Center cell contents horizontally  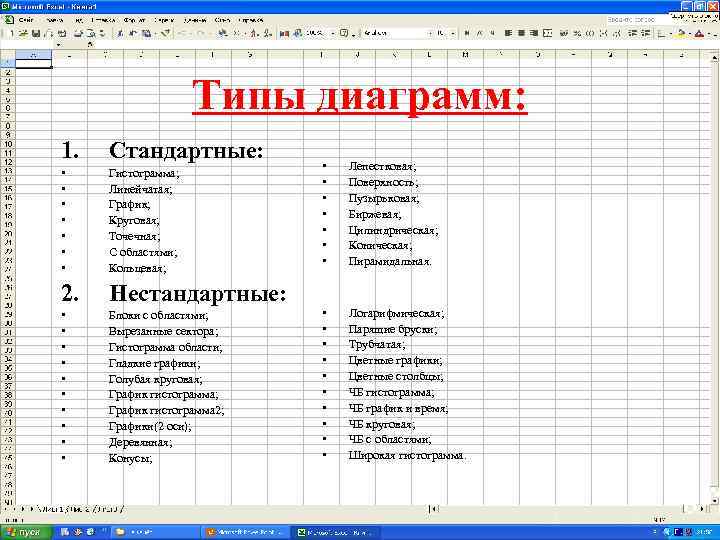[521, 34]
